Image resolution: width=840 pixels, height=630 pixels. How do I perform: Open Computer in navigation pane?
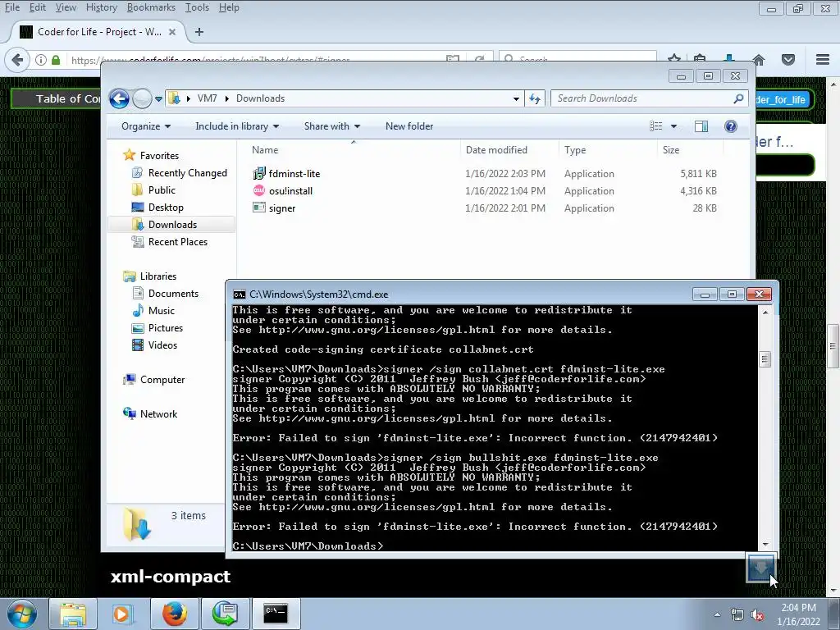[x=162, y=379]
